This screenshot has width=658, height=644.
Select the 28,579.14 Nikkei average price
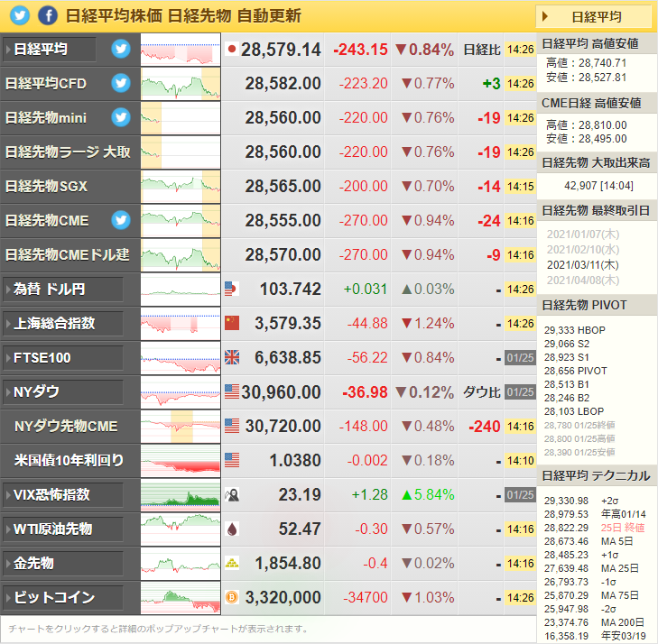click(x=281, y=50)
